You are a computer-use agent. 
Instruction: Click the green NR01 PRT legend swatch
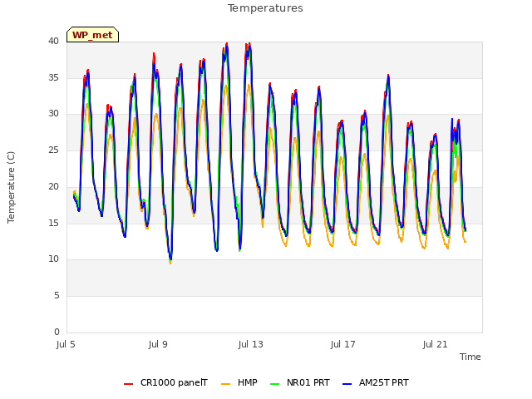[x=275, y=384]
